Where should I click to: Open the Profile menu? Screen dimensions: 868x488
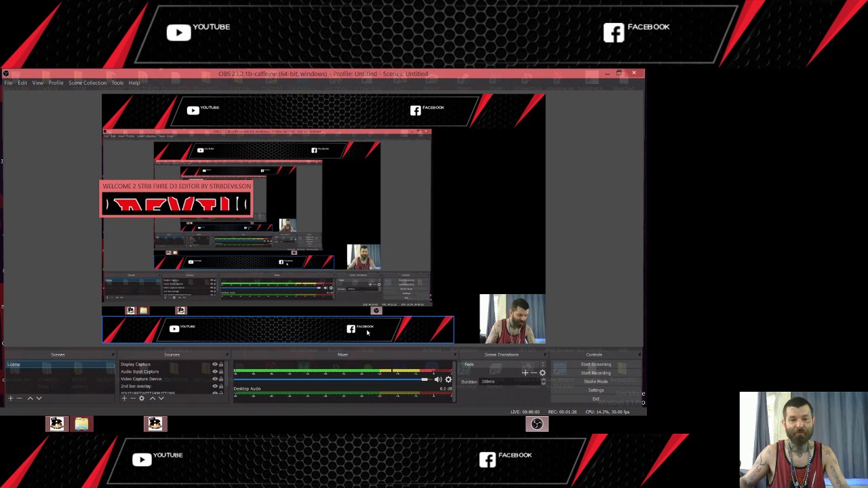tap(56, 83)
